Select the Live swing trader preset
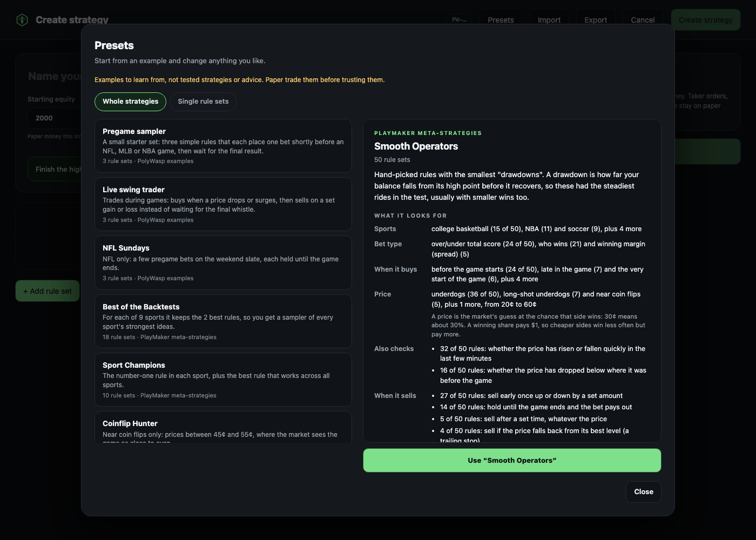756x540 pixels. (x=223, y=204)
